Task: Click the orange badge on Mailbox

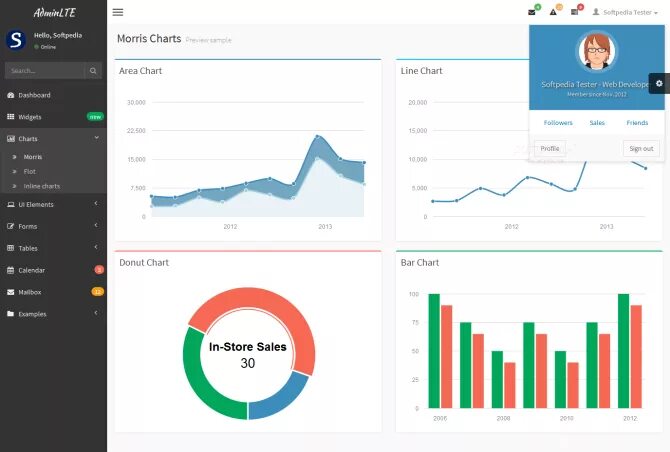Action: (98, 291)
